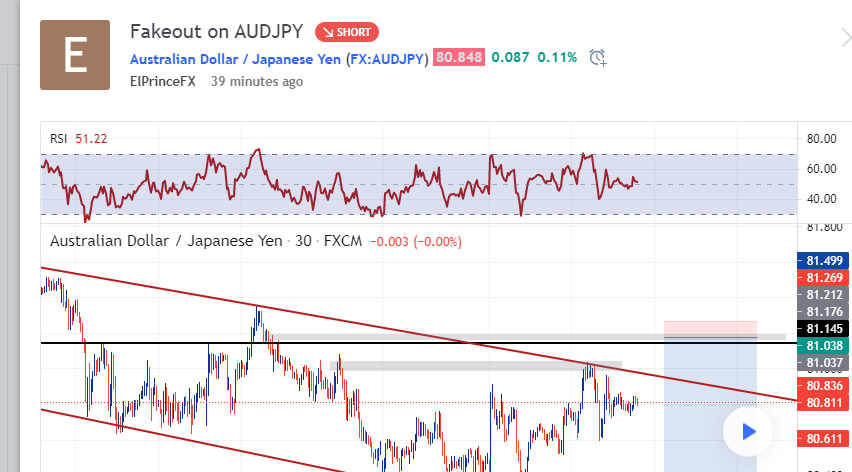Screen dimensions: 852x472
Task: Click the 39 minutes ago timestamp
Action: (257, 81)
